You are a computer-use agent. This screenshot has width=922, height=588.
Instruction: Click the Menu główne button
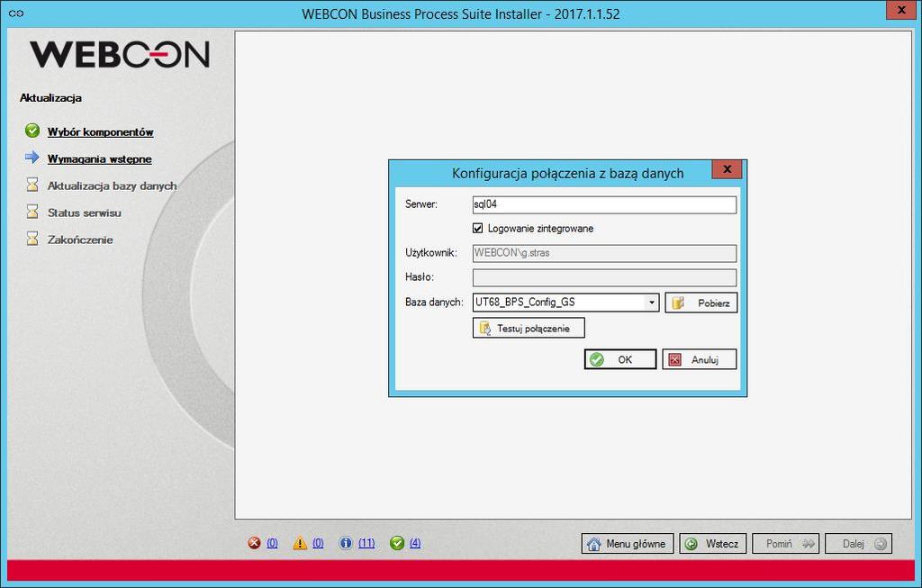point(628,543)
